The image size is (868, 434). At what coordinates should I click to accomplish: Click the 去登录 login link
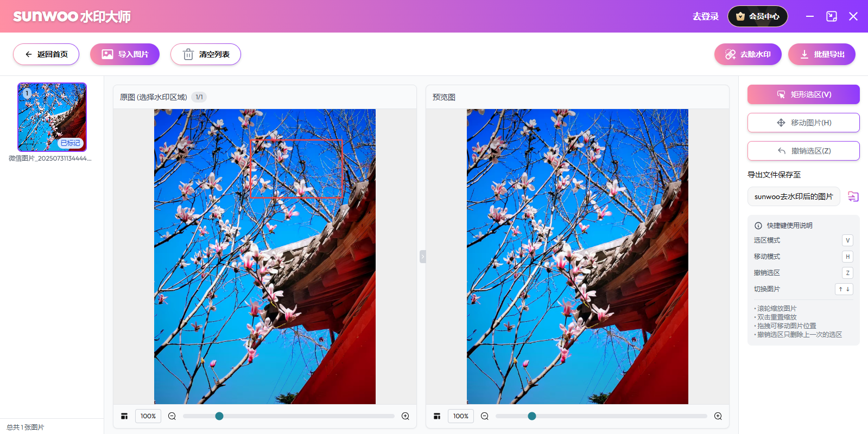pyautogui.click(x=705, y=16)
